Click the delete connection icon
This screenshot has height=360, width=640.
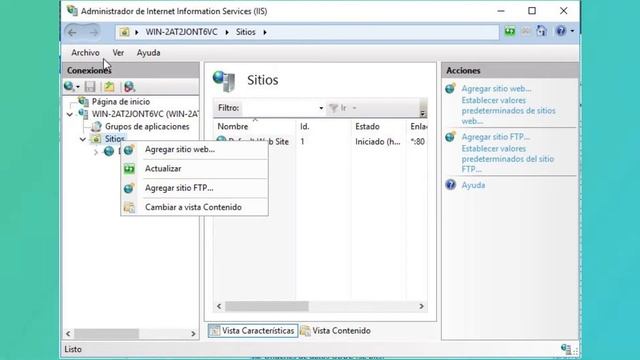click(x=129, y=86)
